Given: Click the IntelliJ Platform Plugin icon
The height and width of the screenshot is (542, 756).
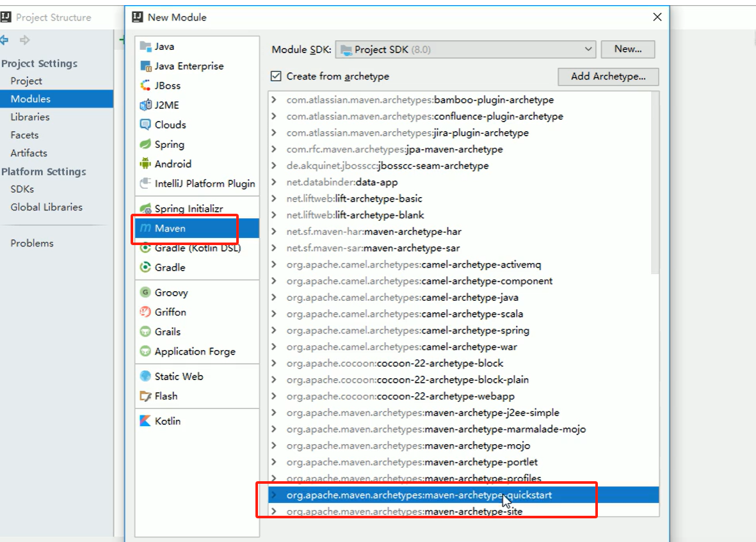Looking at the screenshot, I should tap(145, 184).
